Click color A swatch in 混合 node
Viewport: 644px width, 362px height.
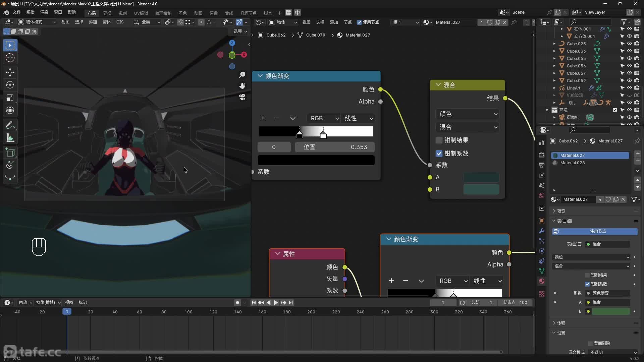point(481,177)
